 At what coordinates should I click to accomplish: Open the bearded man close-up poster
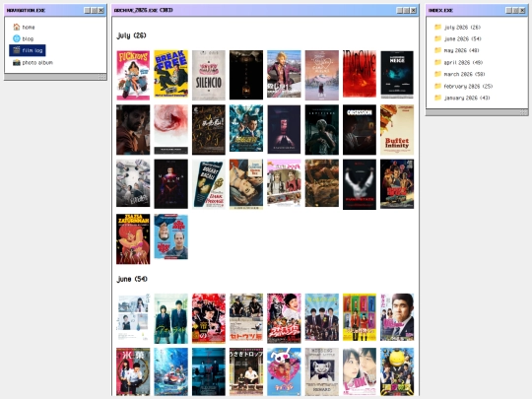click(x=133, y=130)
